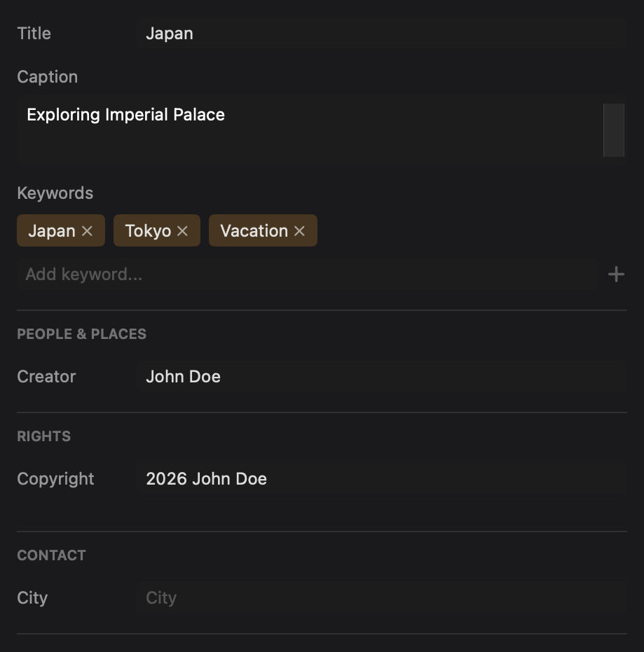Click the Caption label
This screenshot has width=644, height=652.
(48, 77)
